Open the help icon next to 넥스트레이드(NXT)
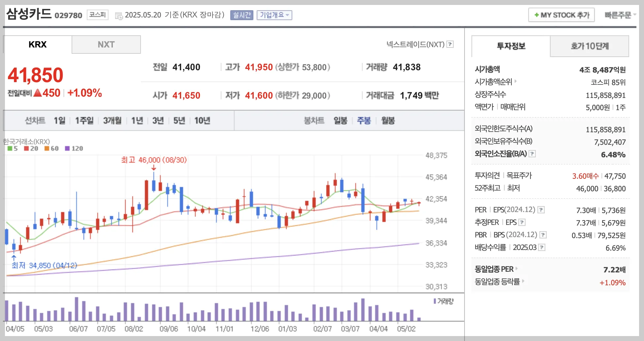Screen dimensions: 644x341 point(450,44)
